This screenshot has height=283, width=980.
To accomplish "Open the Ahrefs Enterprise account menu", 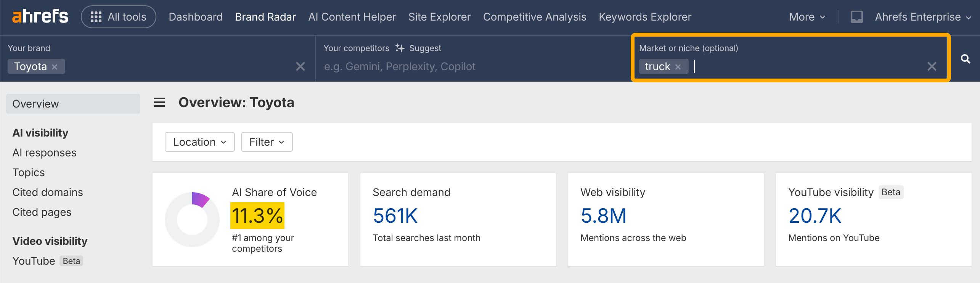I will (923, 17).
